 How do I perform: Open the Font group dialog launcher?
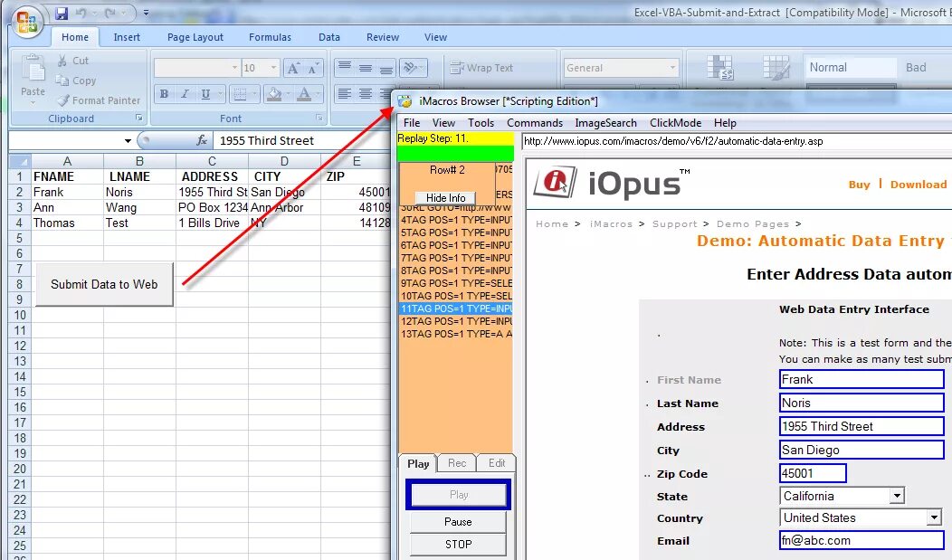coord(319,119)
